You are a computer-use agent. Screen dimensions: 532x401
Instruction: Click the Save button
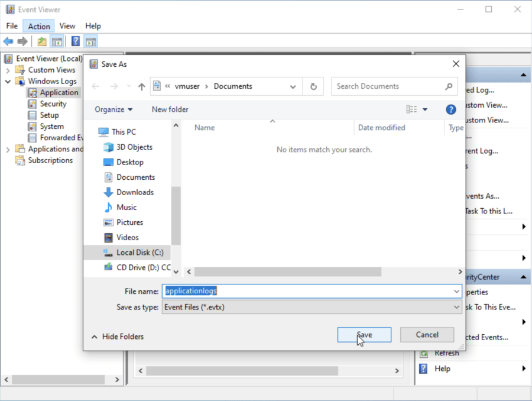364,334
